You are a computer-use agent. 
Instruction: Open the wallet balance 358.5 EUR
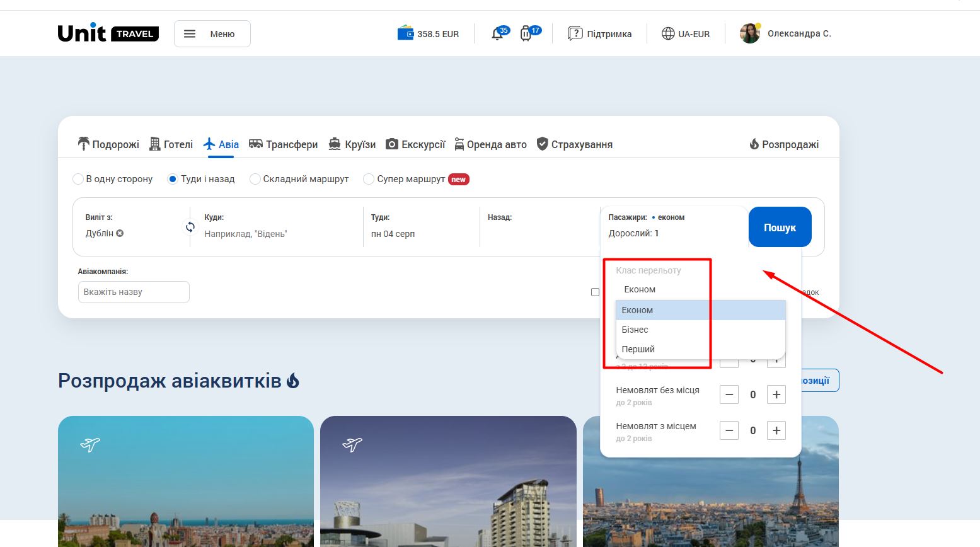coord(428,34)
